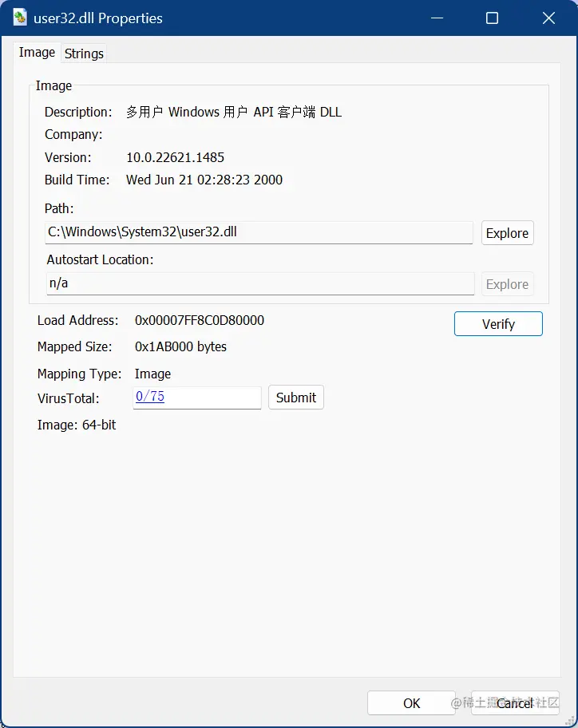Click the Verify button
578x728 pixels.
click(498, 323)
